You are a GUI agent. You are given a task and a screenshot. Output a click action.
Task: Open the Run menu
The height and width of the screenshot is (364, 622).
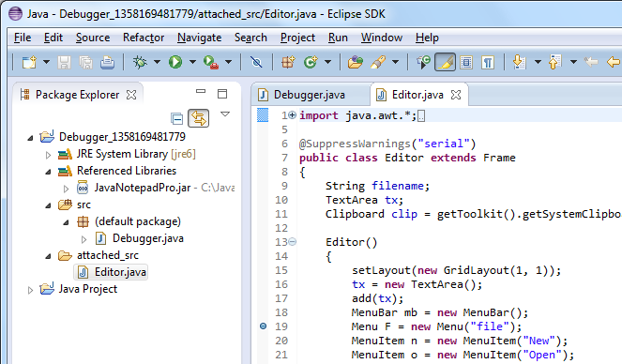pos(338,38)
